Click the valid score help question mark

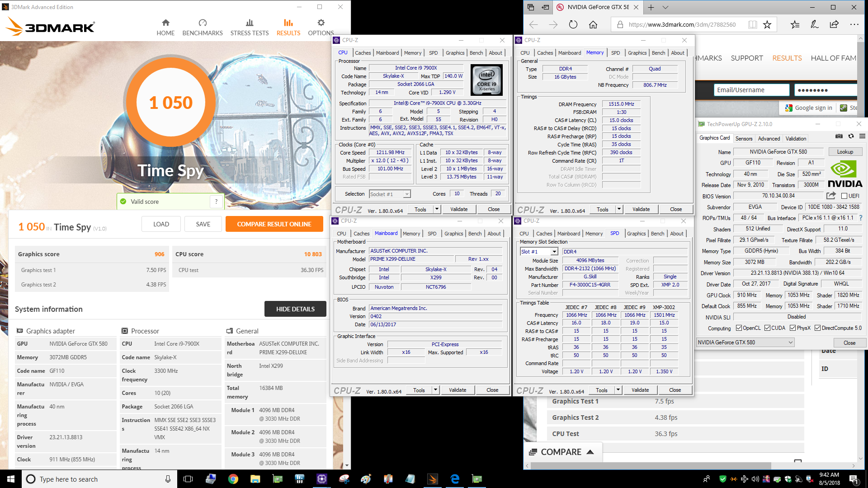pyautogui.click(x=217, y=202)
